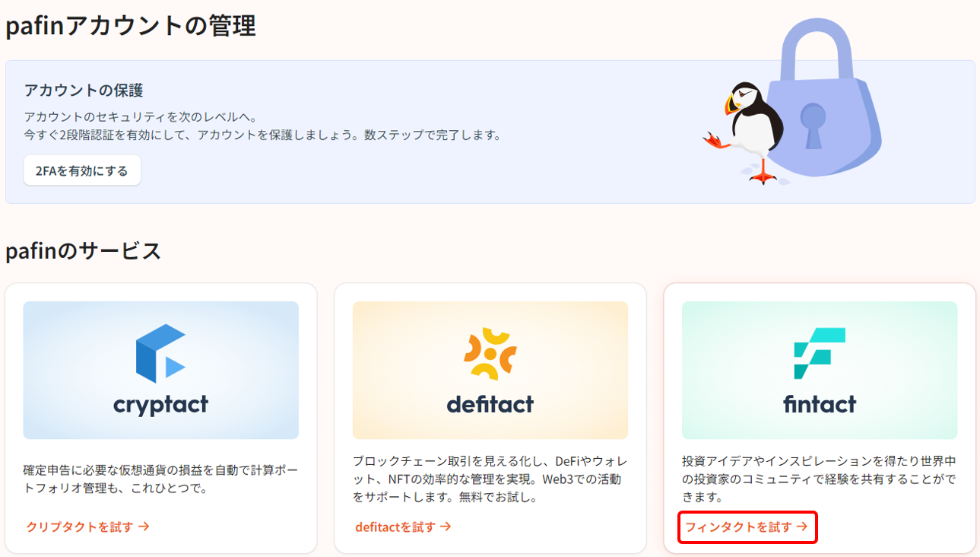Click the orange defitact sunburst icon
980x557 pixels.
490,352
